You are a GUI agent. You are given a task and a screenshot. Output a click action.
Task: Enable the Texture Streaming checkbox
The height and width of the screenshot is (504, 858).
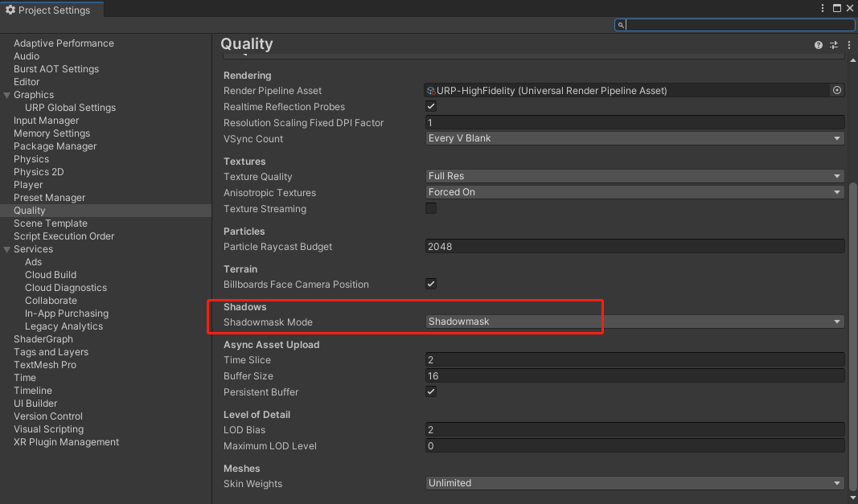point(431,209)
